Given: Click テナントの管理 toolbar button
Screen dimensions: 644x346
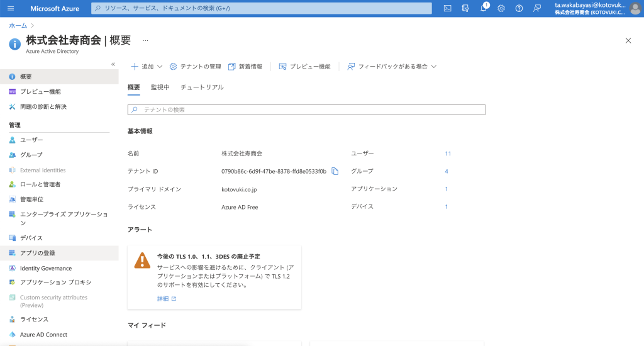Looking at the screenshot, I should point(196,67).
